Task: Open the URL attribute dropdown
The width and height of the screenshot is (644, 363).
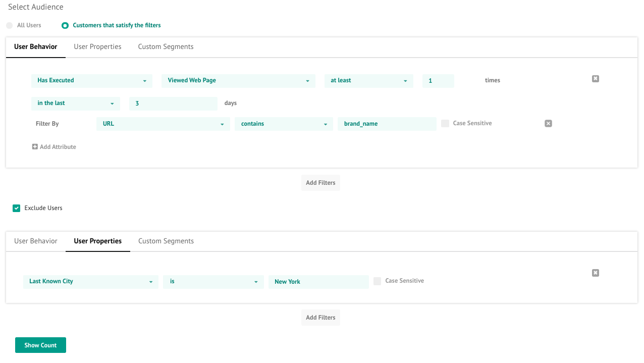Action: pos(163,124)
